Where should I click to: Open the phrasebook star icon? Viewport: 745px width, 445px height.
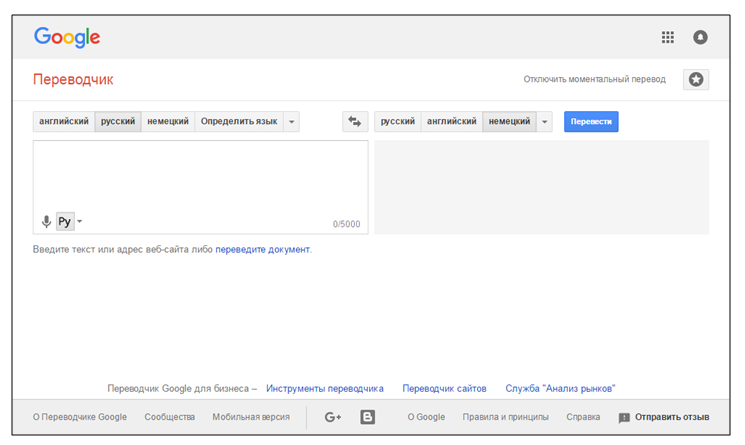click(696, 79)
